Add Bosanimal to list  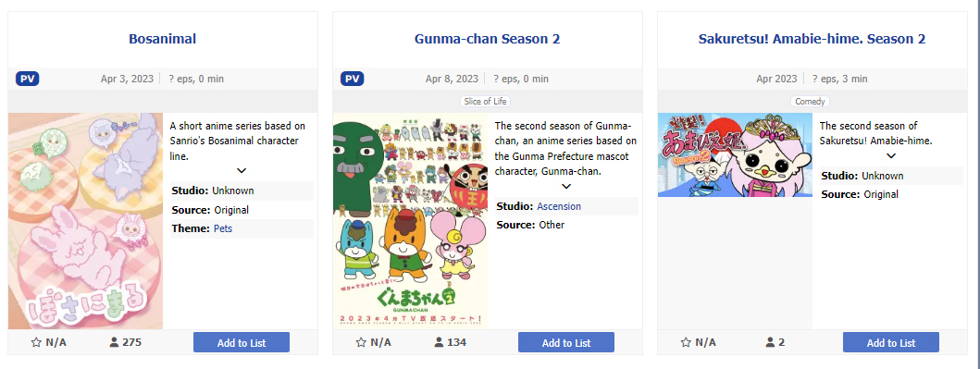pyautogui.click(x=242, y=342)
